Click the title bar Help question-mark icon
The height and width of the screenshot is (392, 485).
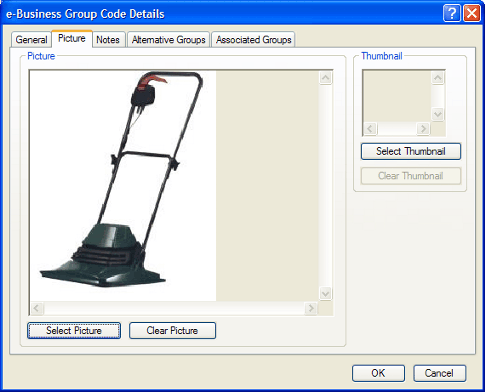(x=452, y=13)
